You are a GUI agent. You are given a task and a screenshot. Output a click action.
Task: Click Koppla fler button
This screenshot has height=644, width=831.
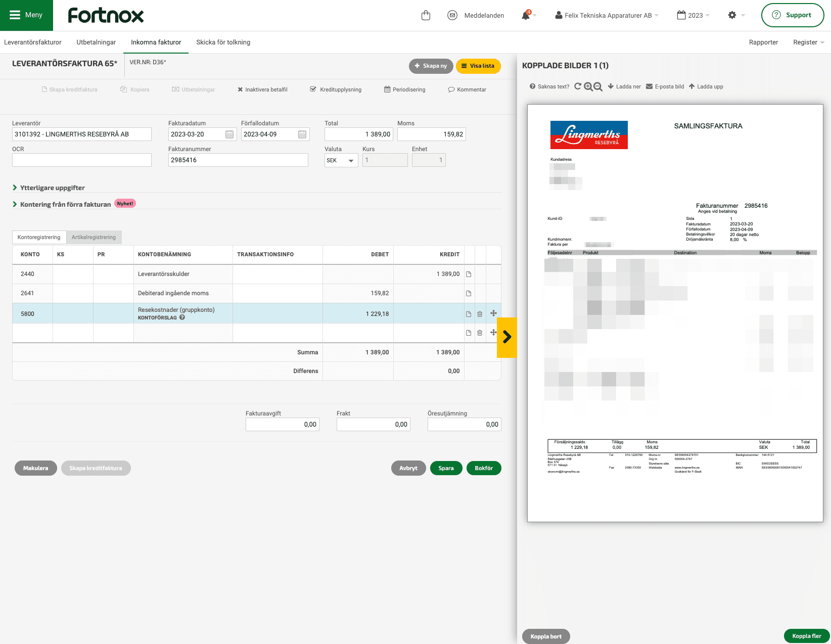[x=807, y=636]
